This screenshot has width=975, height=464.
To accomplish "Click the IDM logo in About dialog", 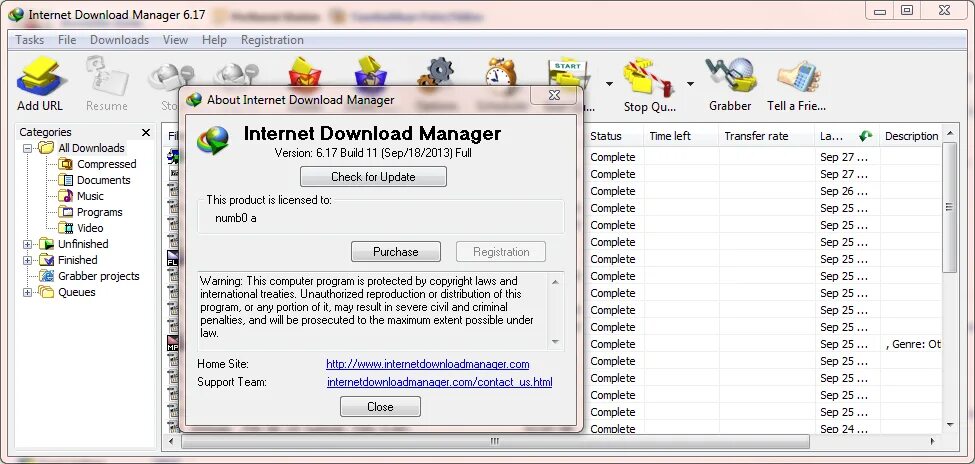I will tap(213, 140).
